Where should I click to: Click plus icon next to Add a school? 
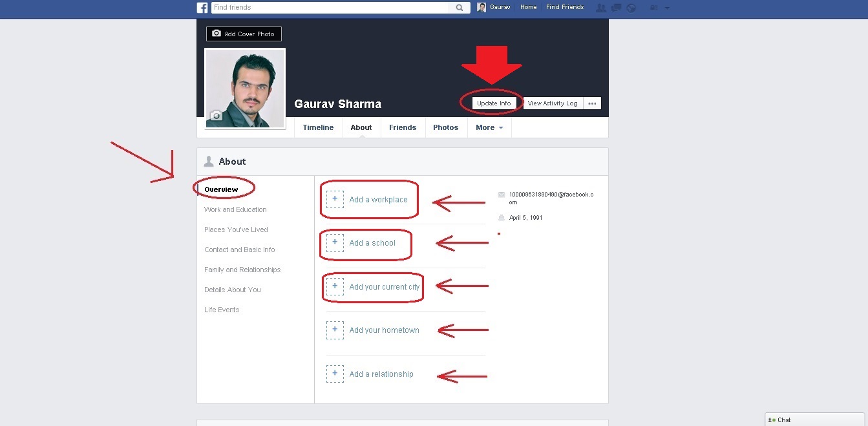[x=335, y=242]
